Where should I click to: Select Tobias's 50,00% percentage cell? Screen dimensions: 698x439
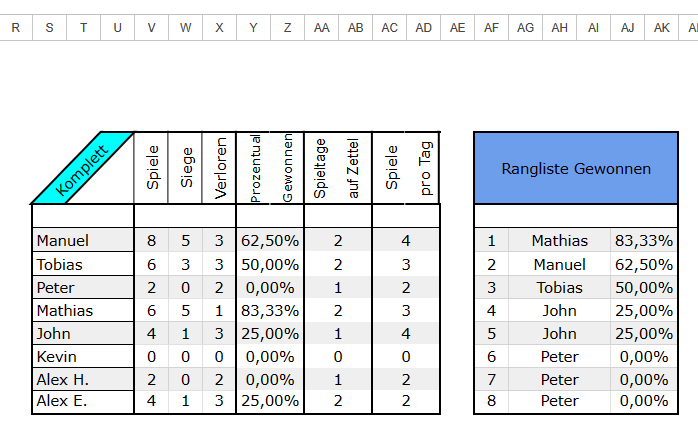pyautogui.click(x=270, y=264)
